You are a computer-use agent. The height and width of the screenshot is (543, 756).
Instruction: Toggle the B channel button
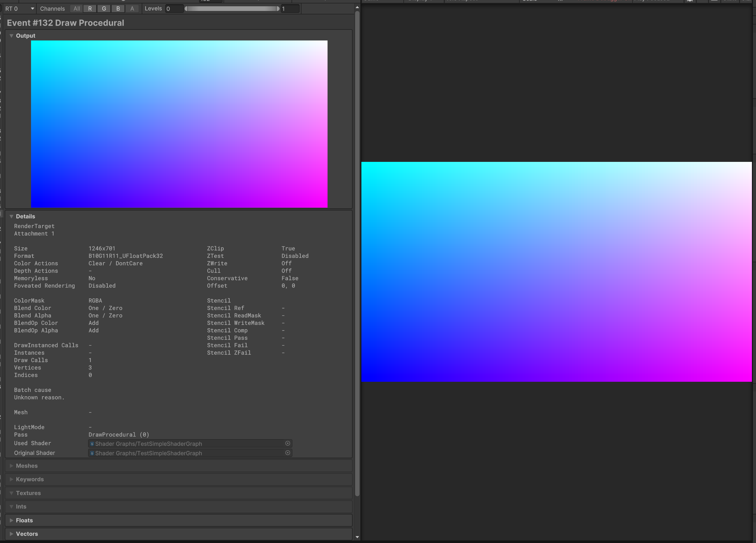point(118,9)
